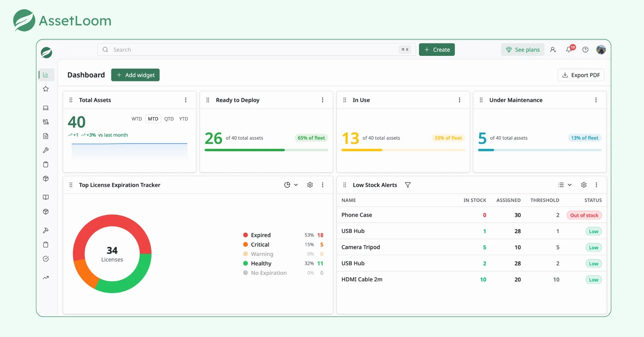Click the Export PDF button
This screenshot has height=337, width=644.
(581, 75)
